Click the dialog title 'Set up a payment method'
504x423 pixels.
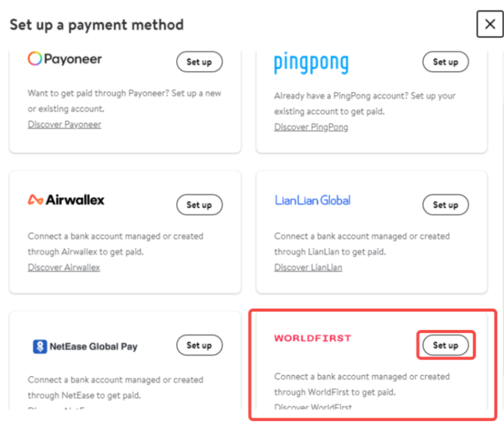(96, 25)
